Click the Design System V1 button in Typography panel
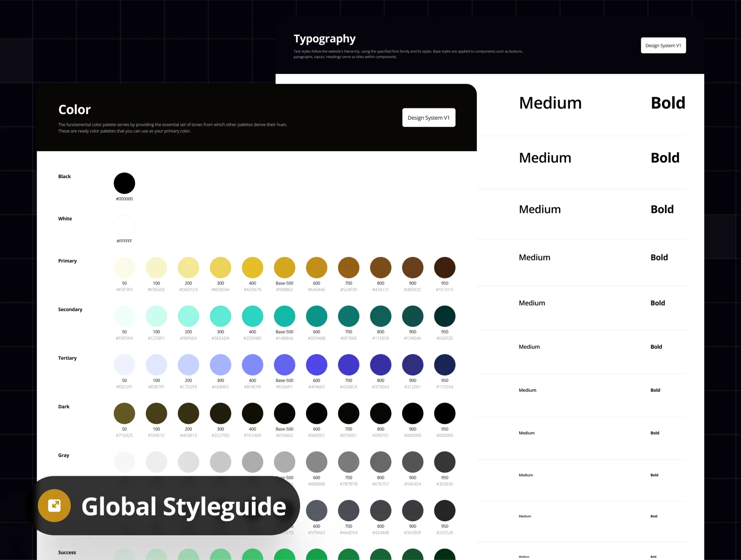The height and width of the screenshot is (560, 741). (663, 46)
